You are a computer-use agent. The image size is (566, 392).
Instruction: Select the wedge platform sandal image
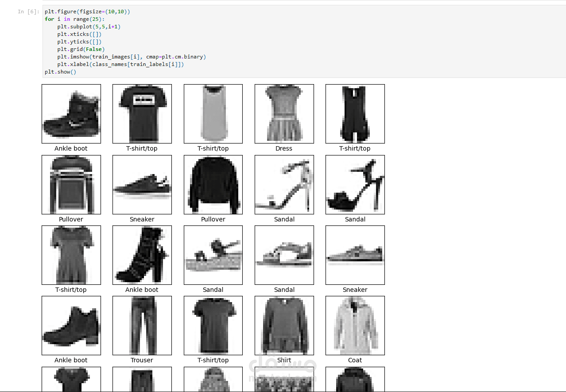(213, 255)
